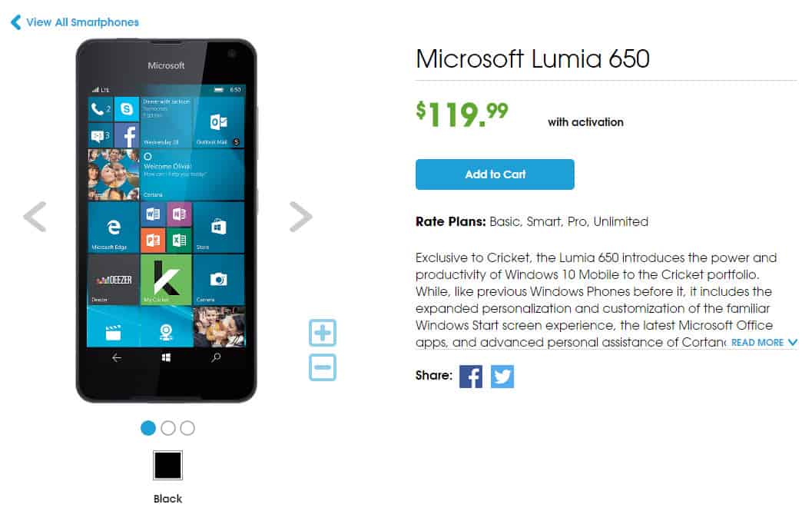The image size is (812, 528).
Task: Open the View All Smartphones link
Action: pyautogui.click(x=82, y=22)
